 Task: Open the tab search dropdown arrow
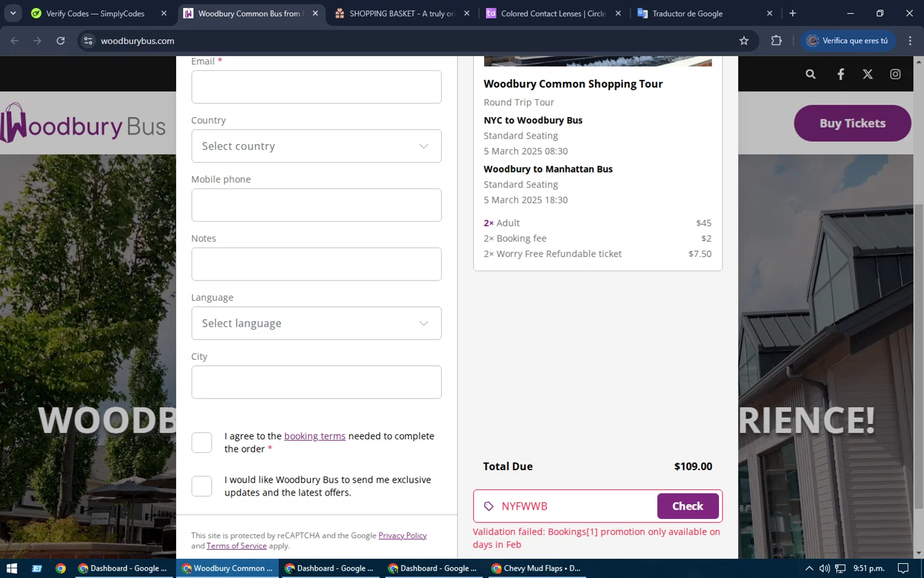click(13, 13)
